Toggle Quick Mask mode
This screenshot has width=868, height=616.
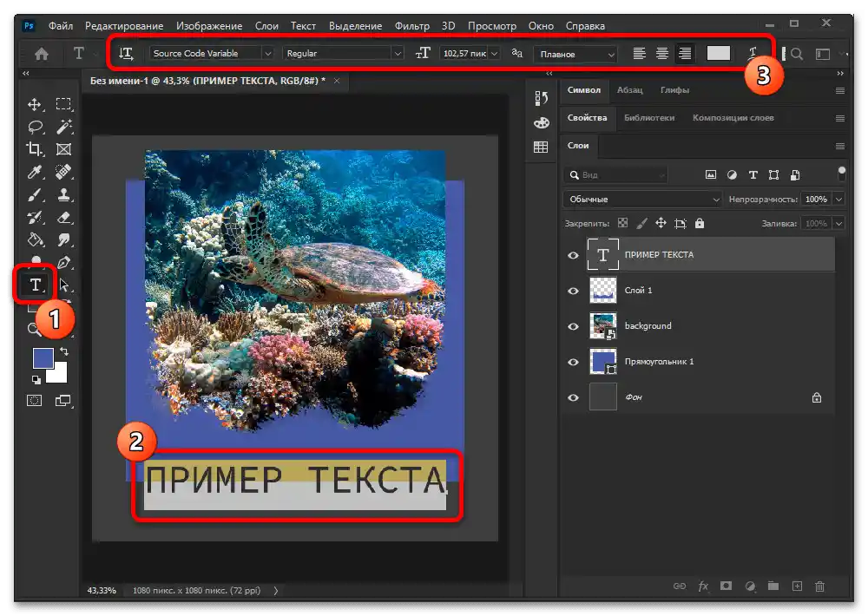coord(35,401)
